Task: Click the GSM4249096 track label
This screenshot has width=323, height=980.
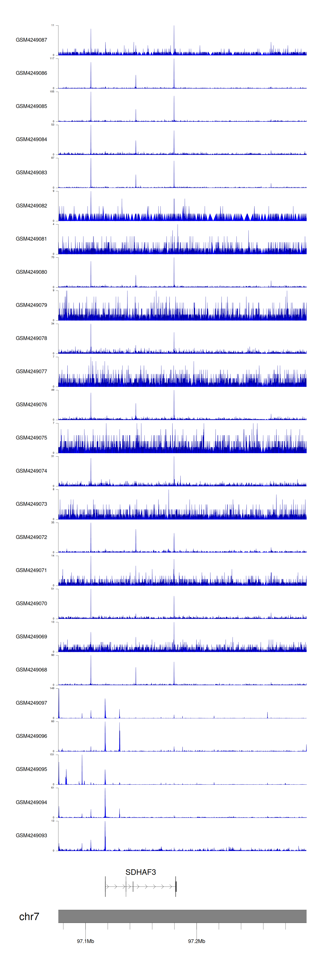Action: (31, 736)
